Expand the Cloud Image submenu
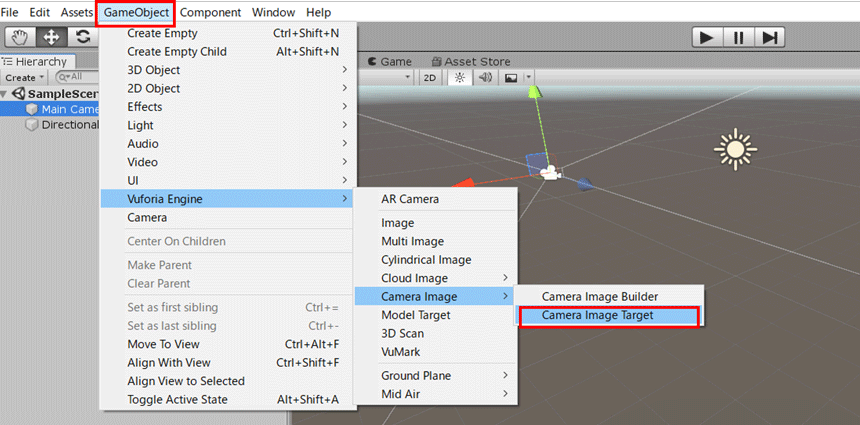Screen dimensions: 860x425 [435, 278]
